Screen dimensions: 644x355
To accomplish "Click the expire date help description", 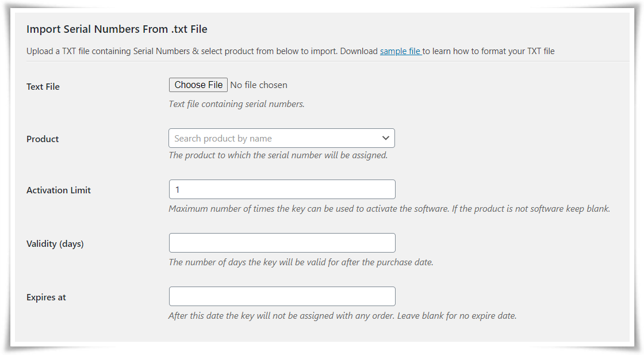I will tap(343, 315).
